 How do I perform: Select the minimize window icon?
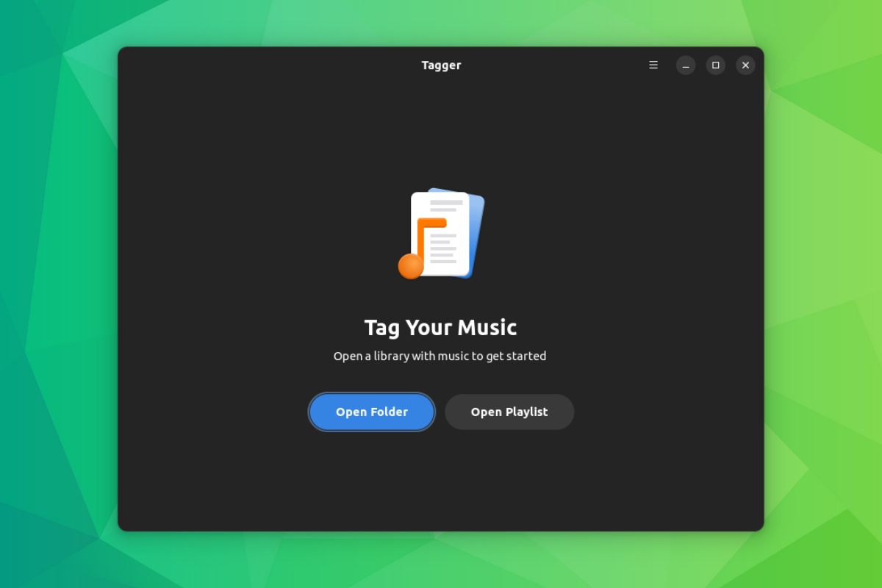pos(685,65)
